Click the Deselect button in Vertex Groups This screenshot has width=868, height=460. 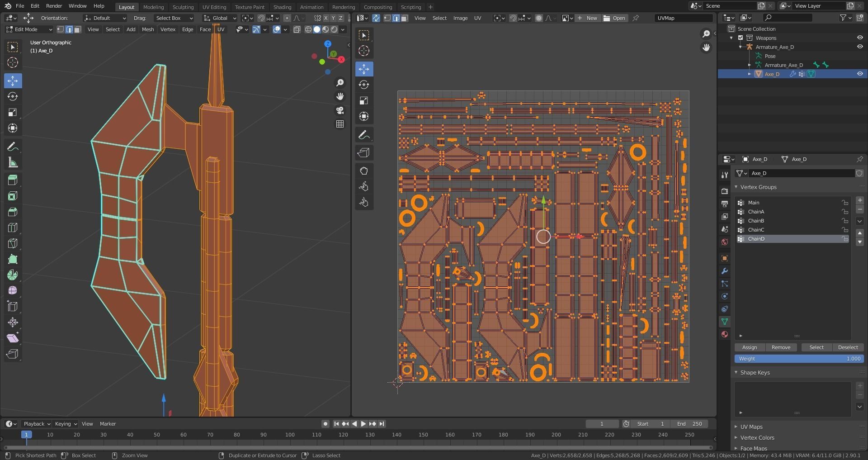pyautogui.click(x=848, y=347)
